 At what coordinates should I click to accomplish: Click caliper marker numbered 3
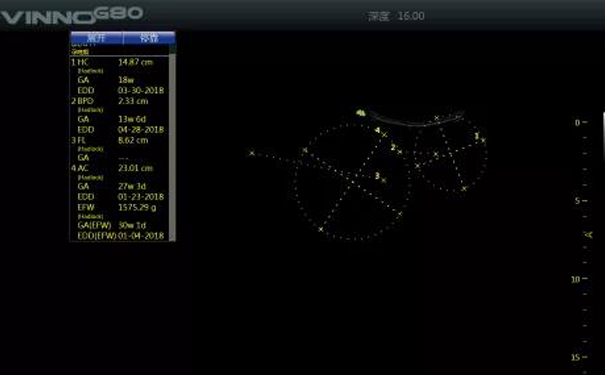coord(380,177)
